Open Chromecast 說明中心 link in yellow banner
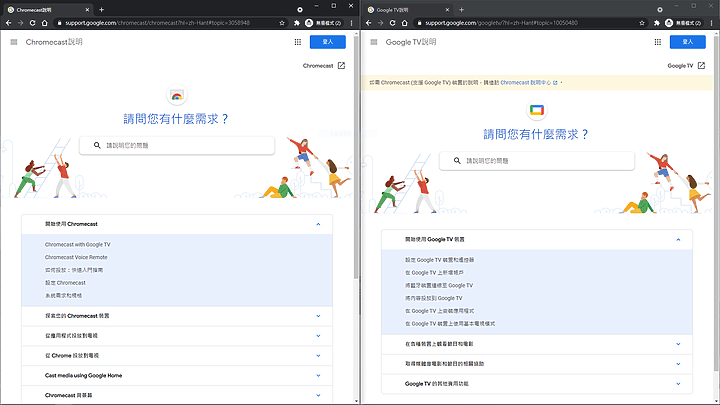Screen dimensions: 720x405 coord(529,83)
